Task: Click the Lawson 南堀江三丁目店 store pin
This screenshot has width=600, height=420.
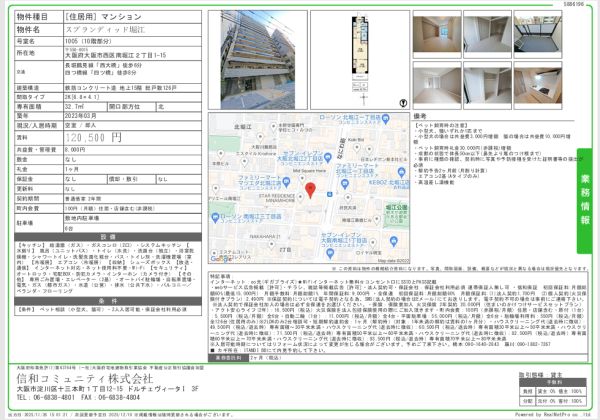Action: (x=215, y=218)
